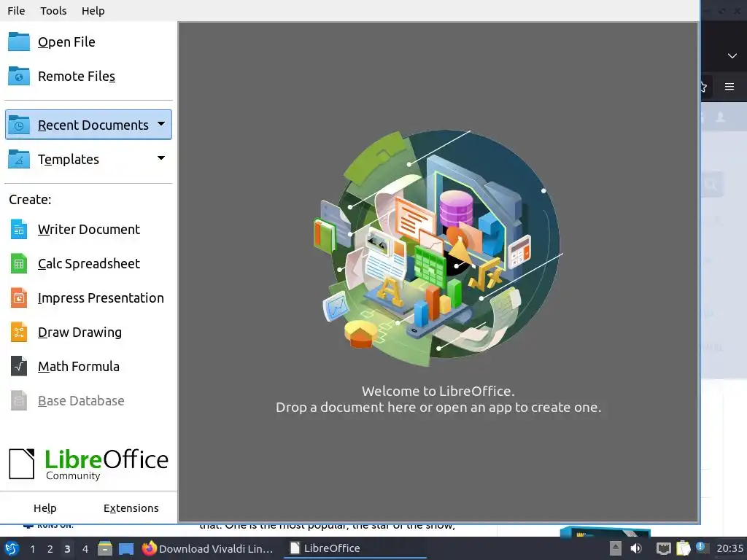The image size is (747, 560).
Task: Open the clipboard manager tray icon
Action: pos(683,548)
